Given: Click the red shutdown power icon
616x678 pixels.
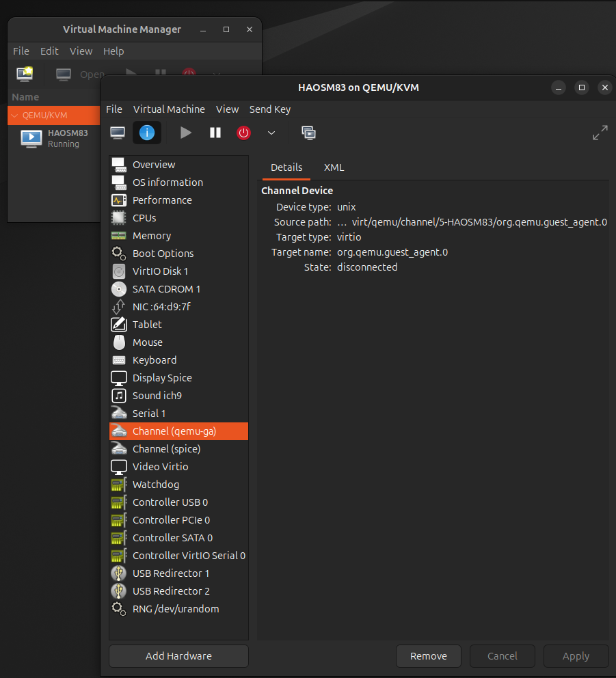Looking at the screenshot, I should pos(244,133).
